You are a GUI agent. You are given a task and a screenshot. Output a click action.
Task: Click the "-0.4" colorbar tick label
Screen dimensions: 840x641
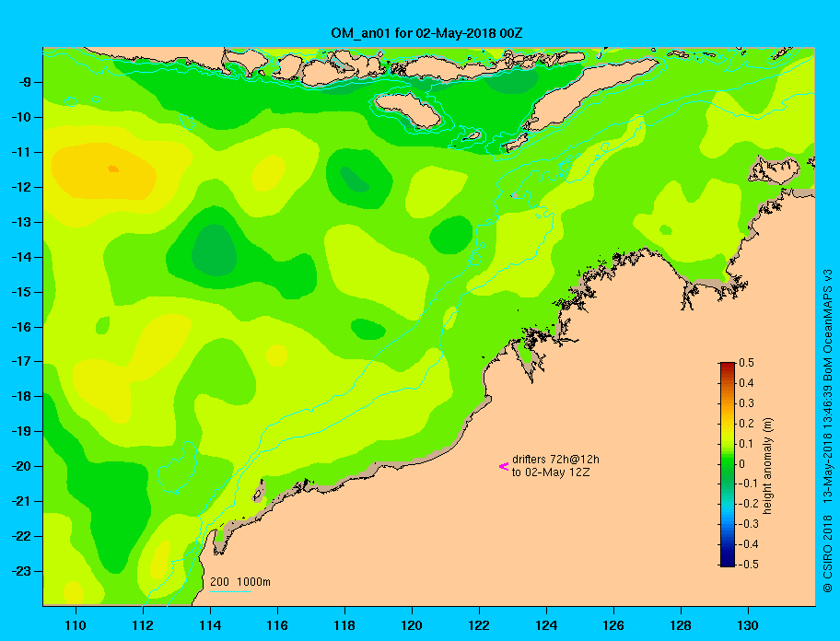(749, 544)
